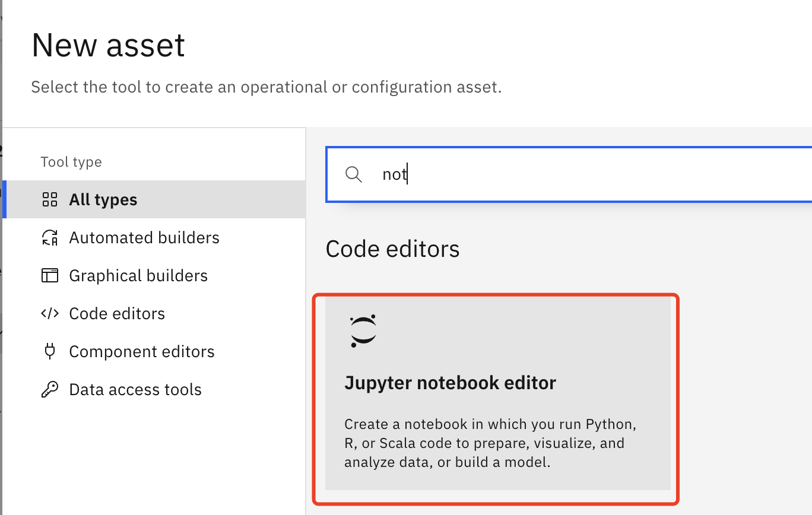Filter by Code editors tool type
The height and width of the screenshot is (515, 812).
coord(154,313)
